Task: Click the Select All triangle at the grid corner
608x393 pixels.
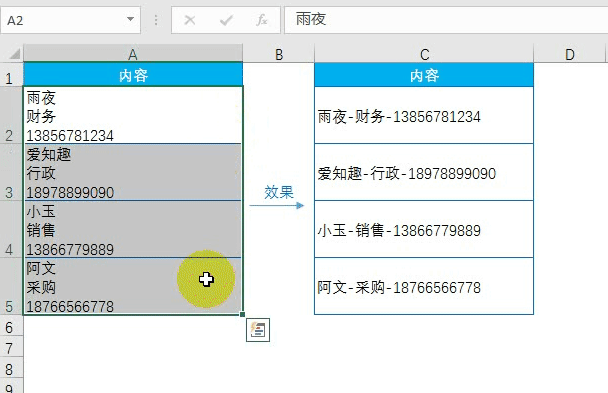Action: (x=14, y=53)
